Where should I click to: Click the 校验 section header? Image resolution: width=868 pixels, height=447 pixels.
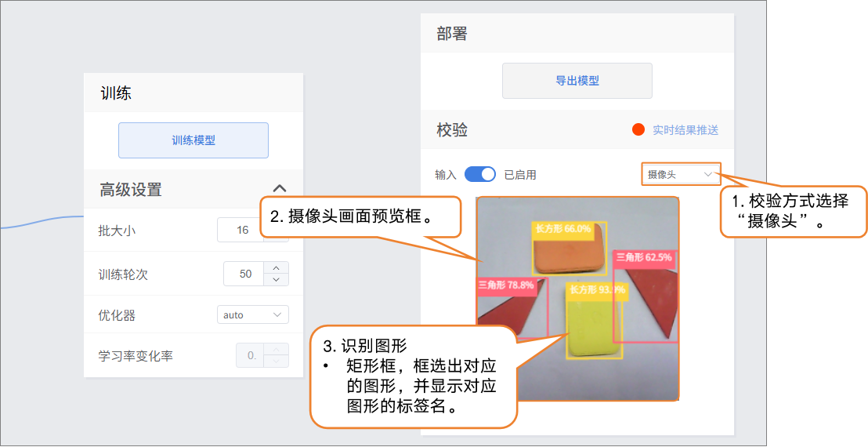(x=452, y=130)
